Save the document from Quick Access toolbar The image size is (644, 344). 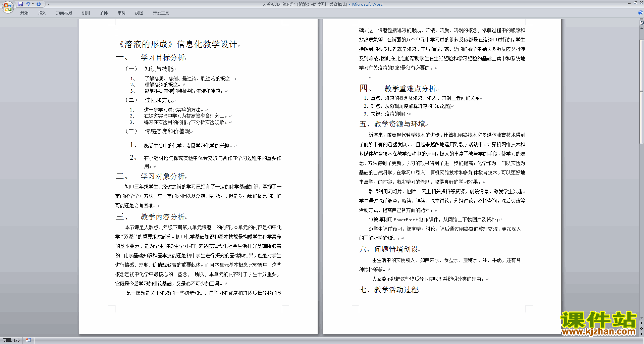20,4
